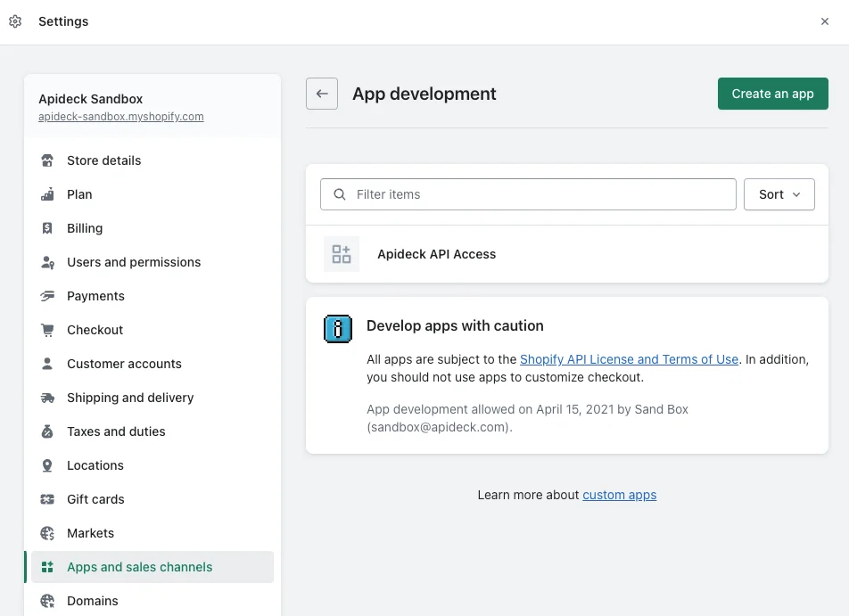Click the Develop apps with caution heading
Viewport: 849px width, 616px height.
455,326
